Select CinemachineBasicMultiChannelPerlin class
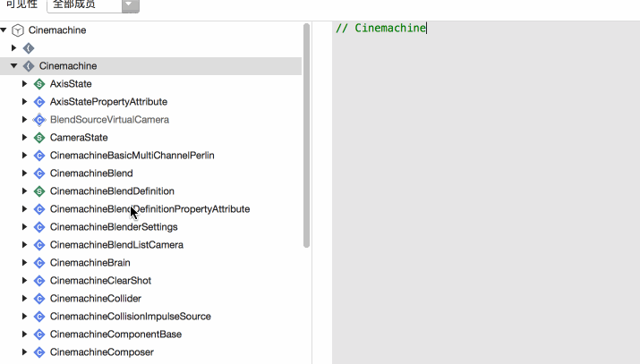Screen dimensions: 640x364 (x=132, y=156)
